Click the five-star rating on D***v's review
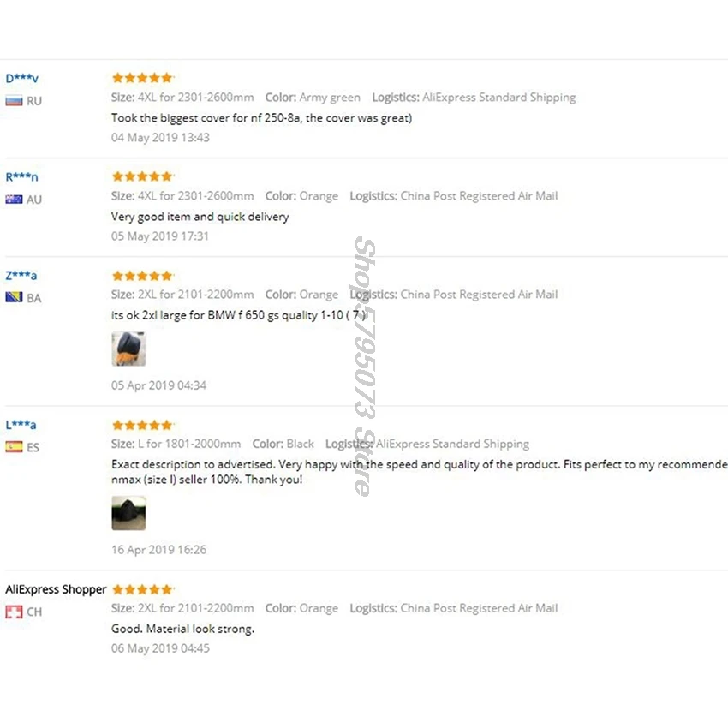This screenshot has width=728, height=728. pos(142,78)
